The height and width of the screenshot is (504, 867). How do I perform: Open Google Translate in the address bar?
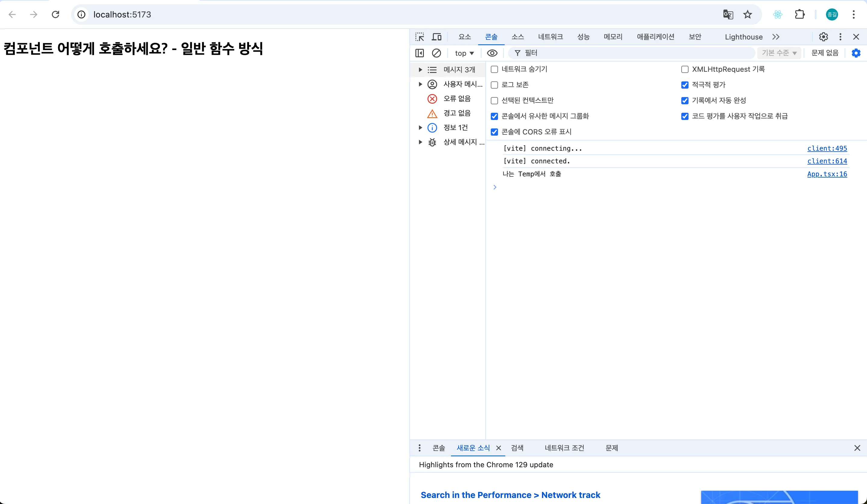[728, 14]
